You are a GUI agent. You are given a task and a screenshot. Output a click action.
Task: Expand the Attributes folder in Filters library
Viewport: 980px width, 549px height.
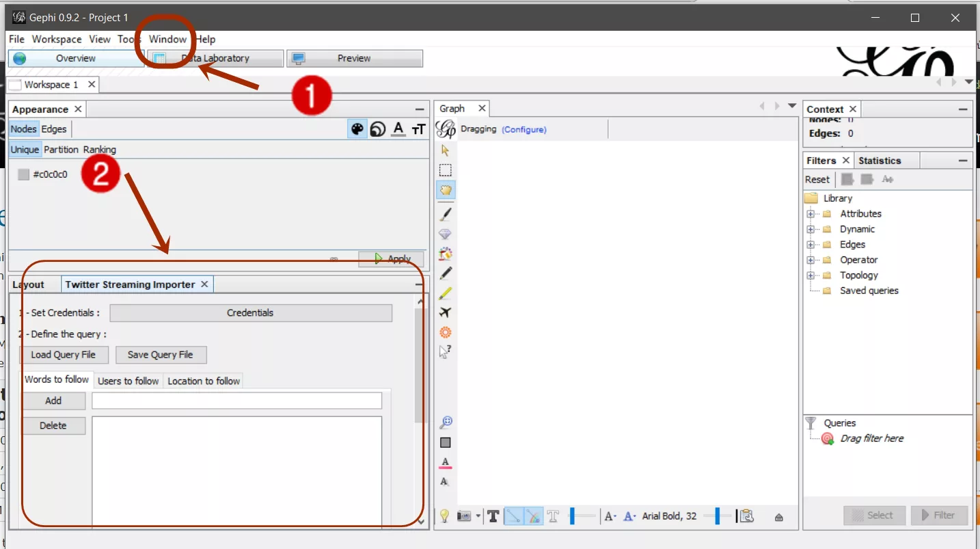click(x=811, y=214)
